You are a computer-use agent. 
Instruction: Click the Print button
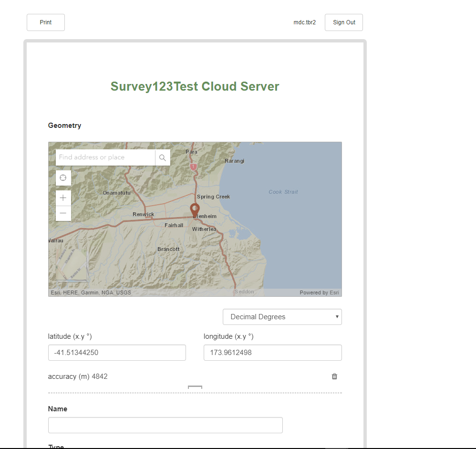[45, 22]
